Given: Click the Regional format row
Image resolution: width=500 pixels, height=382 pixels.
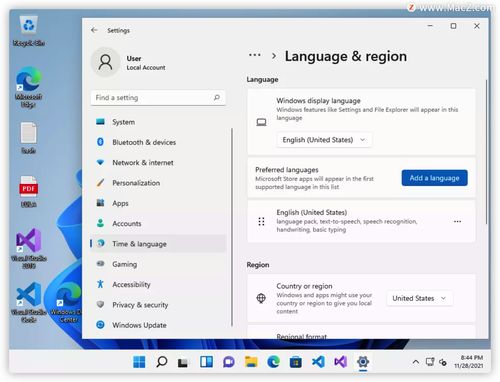Looking at the screenshot, I should (361, 332).
